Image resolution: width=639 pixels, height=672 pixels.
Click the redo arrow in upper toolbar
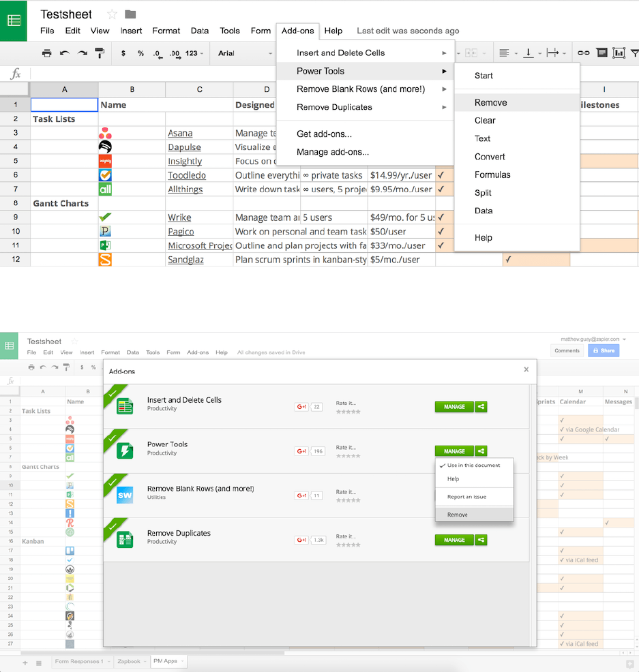click(x=83, y=53)
